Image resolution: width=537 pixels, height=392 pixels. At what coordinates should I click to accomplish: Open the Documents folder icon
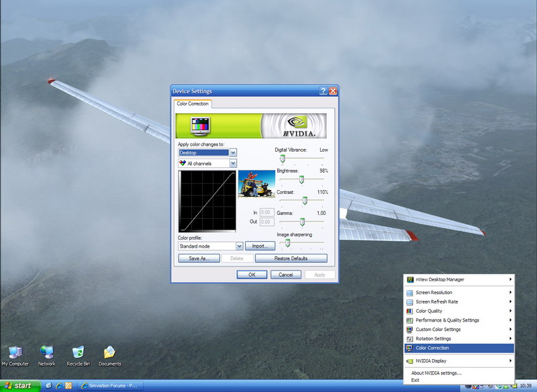pyautogui.click(x=109, y=352)
